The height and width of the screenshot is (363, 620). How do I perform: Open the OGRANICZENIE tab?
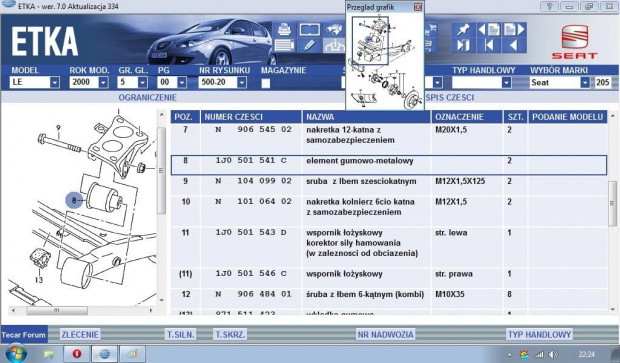coord(147,98)
